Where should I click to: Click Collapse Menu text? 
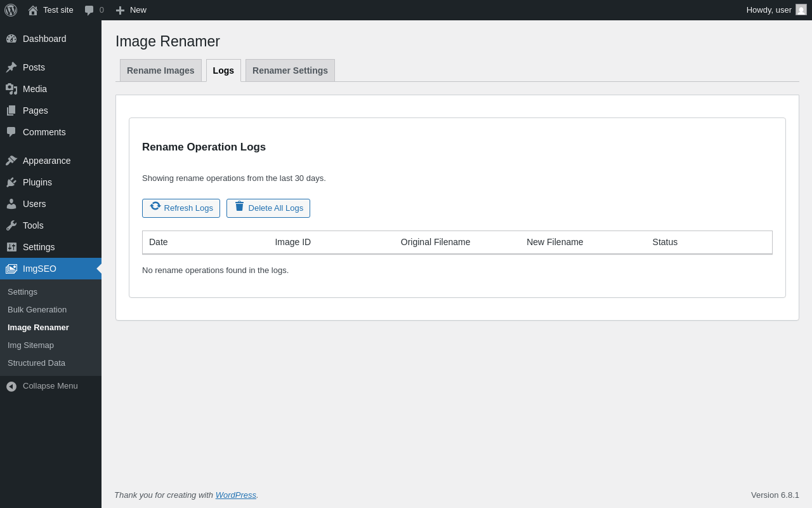click(x=50, y=386)
